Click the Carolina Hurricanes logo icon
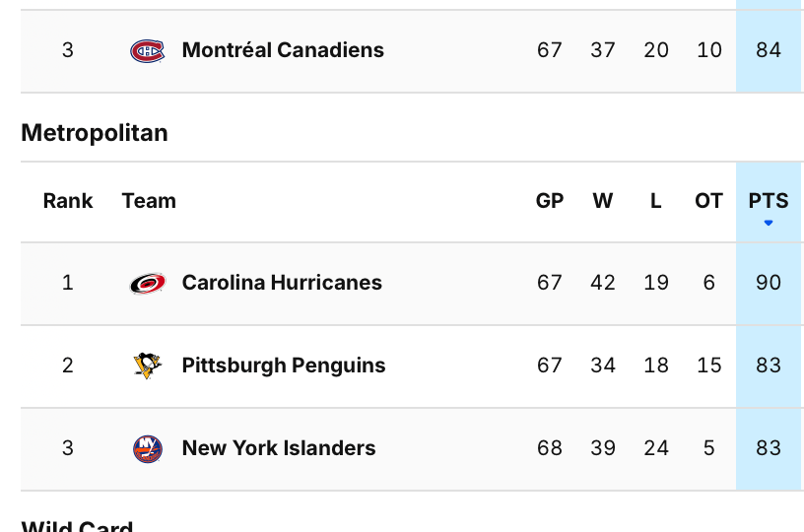The width and height of the screenshot is (804, 532). click(x=148, y=283)
